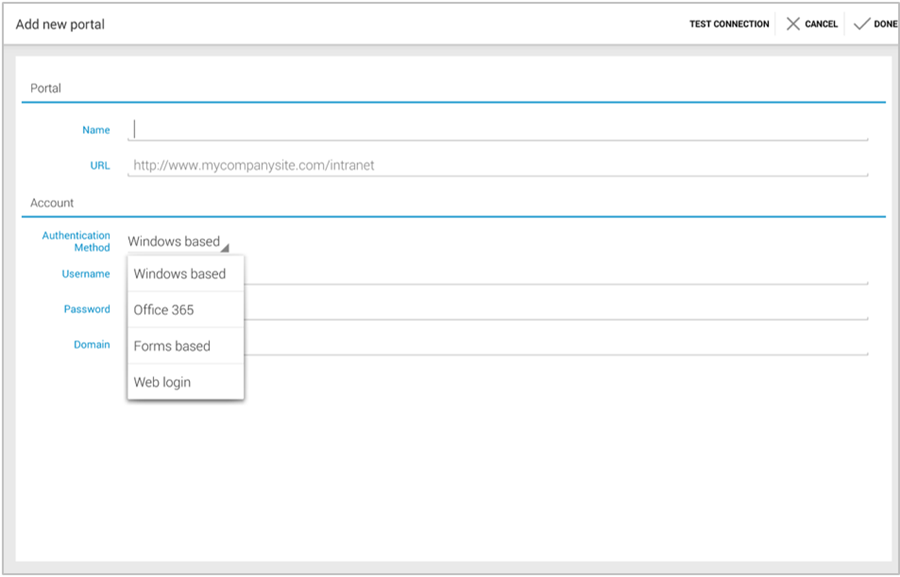Click the CANCEL text label
Screen dimensions: 900x577
click(x=821, y=24)
